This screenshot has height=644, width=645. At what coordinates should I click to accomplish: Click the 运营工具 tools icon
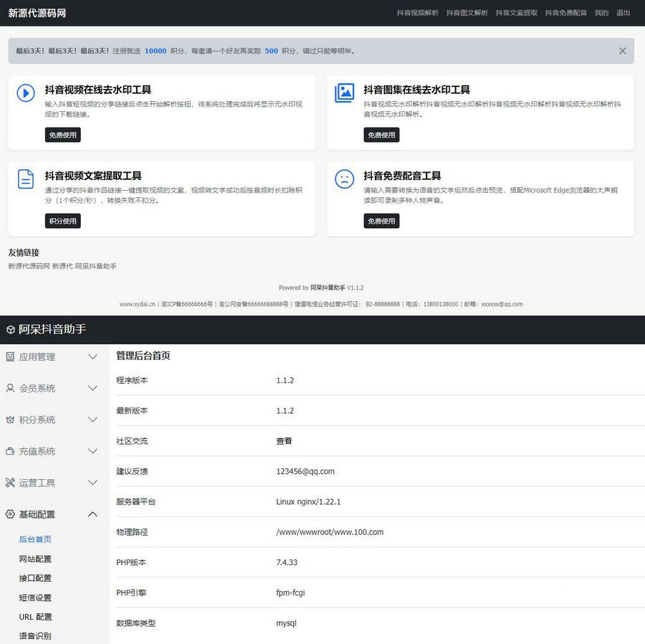pos(10,483)
